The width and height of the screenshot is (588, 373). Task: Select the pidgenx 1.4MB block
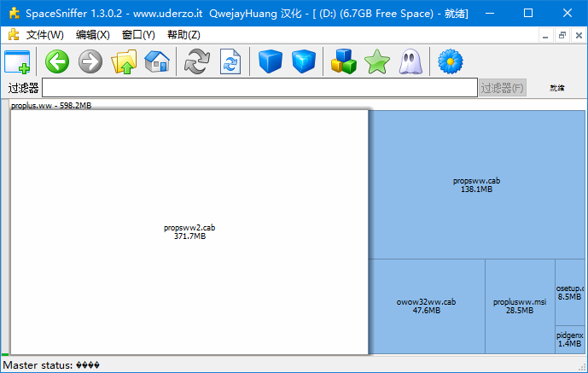point(570,339)
